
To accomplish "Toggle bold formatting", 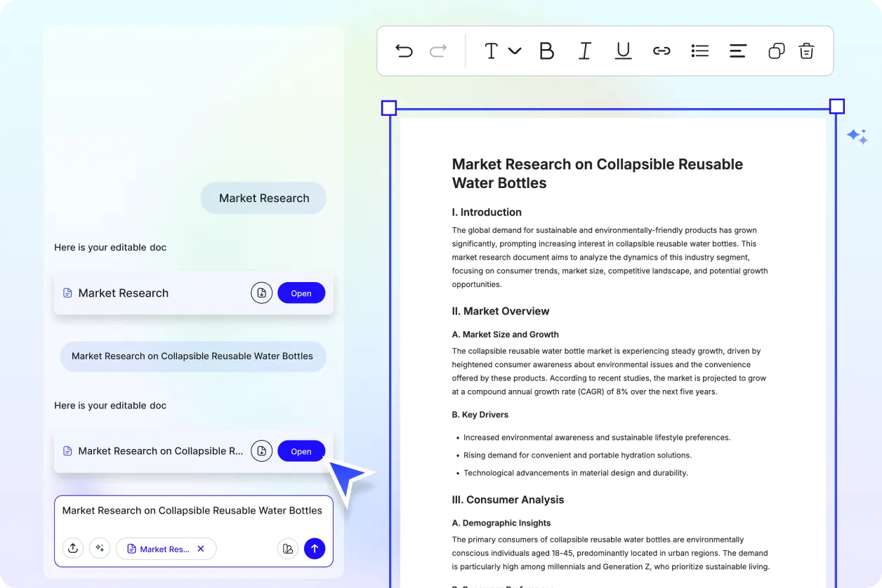I will (x=546, y=51).
